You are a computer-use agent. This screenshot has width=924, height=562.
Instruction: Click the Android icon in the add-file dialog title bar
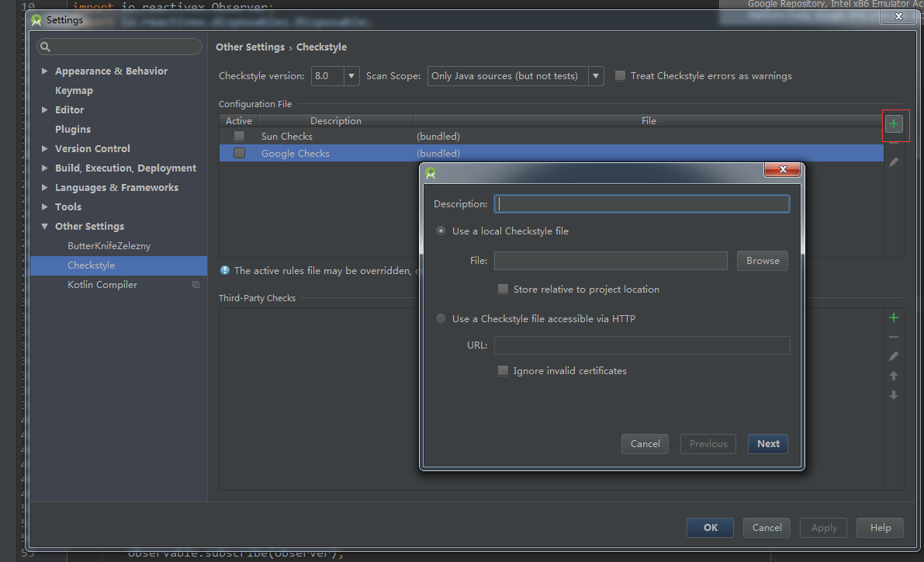[431, 173]
